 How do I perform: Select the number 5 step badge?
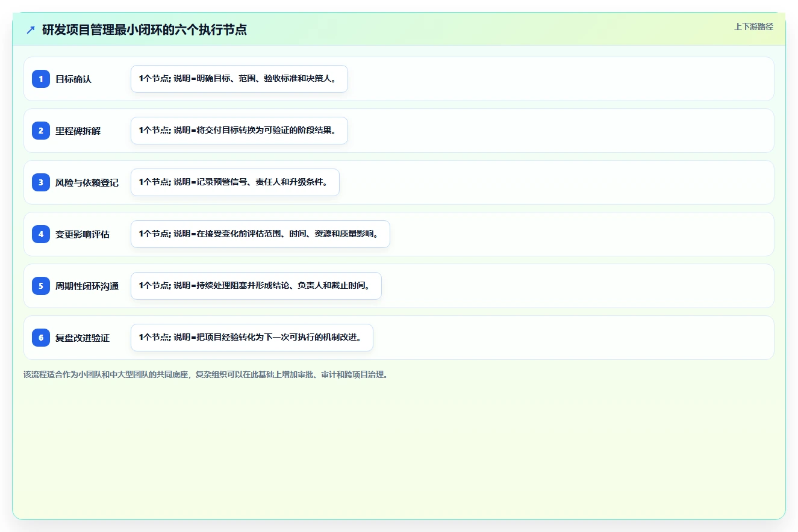[x=41, y=286]
